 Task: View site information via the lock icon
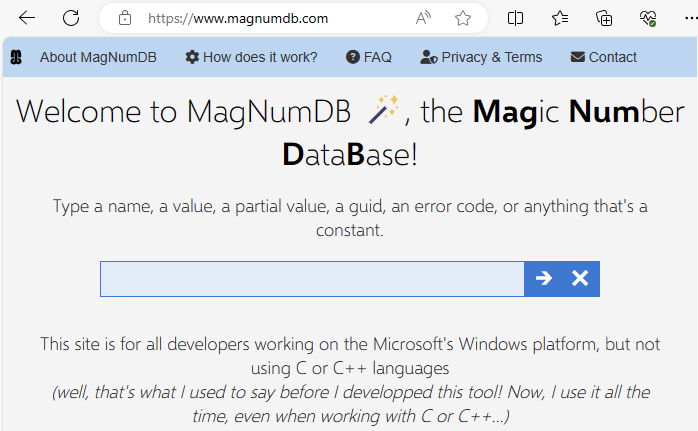pyautogui.click(x=125, y=18)
